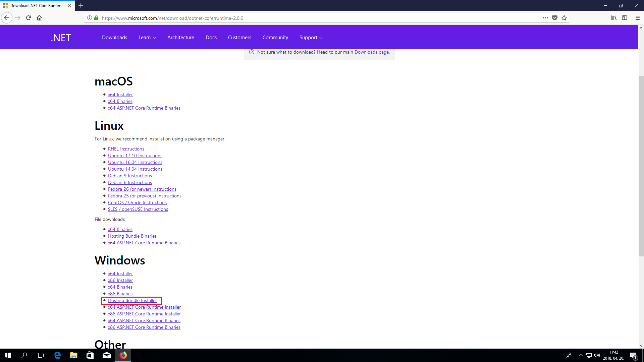Click the vertical page scrollbar thumb
Screen dimensions: 644x362
641,166
